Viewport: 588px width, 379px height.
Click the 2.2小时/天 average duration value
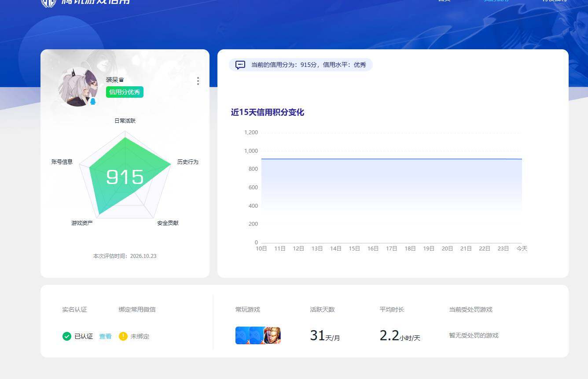(x=400, y=335)
